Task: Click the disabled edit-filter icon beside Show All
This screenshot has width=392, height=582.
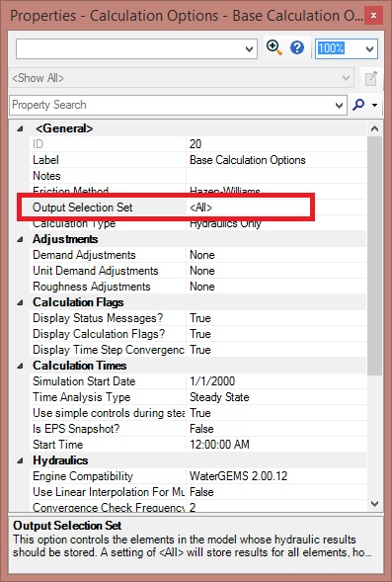Action: (371, 78)
